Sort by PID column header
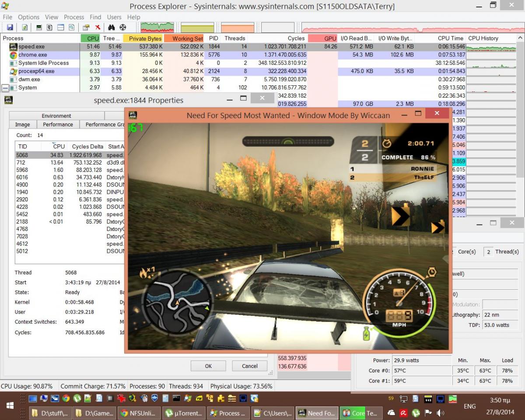This screenshot has width=525, height=420. pos(213,38)
